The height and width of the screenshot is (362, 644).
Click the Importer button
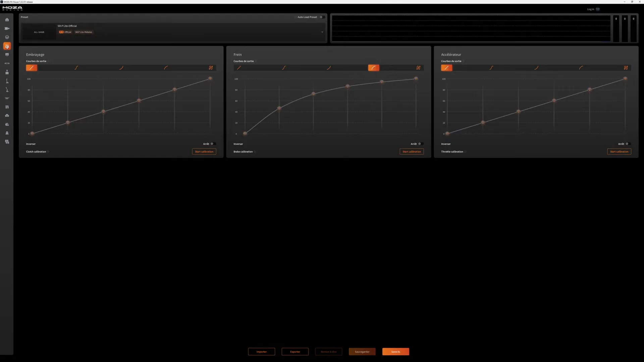(261, 352)
